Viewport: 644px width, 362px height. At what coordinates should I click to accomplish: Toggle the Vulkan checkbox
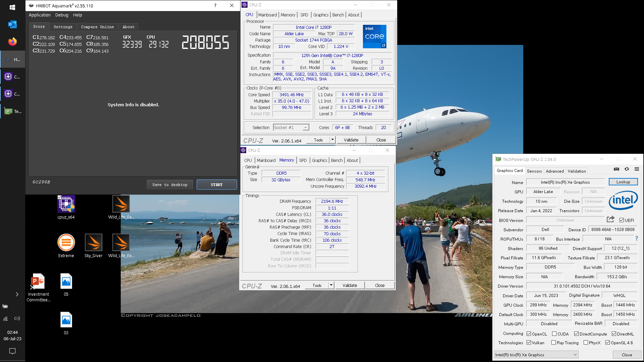(529, 343)
